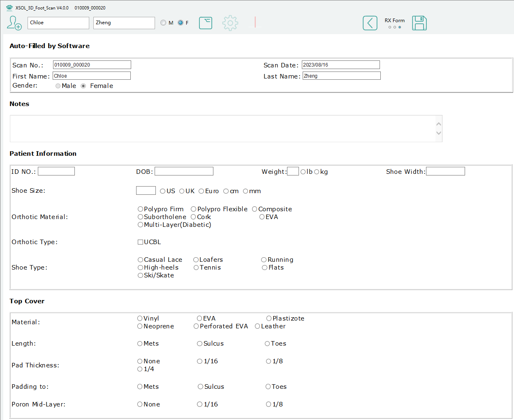Choose 1/8 Poron Mid-Layer thickness
The height and width of the screenshot is (420, 514).
269,404
